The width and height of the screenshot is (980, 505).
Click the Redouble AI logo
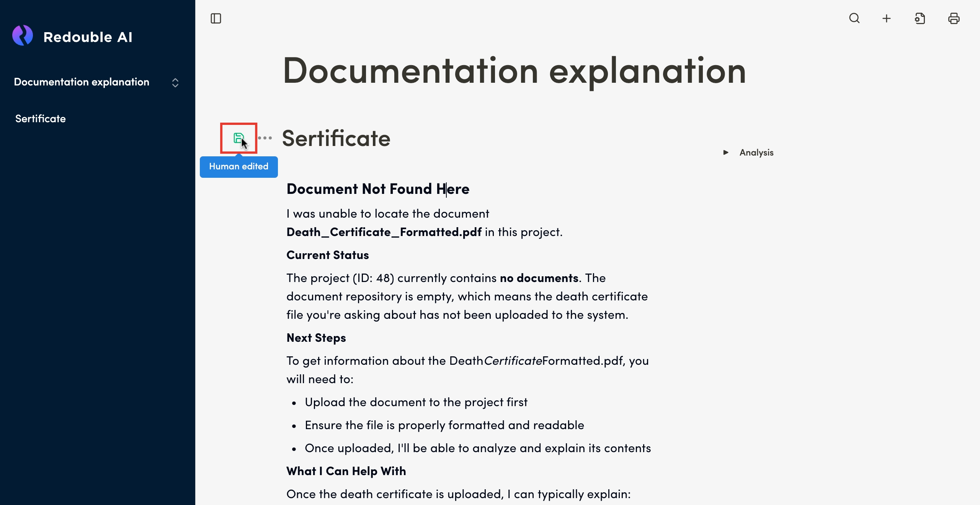(x=23, y=36)
